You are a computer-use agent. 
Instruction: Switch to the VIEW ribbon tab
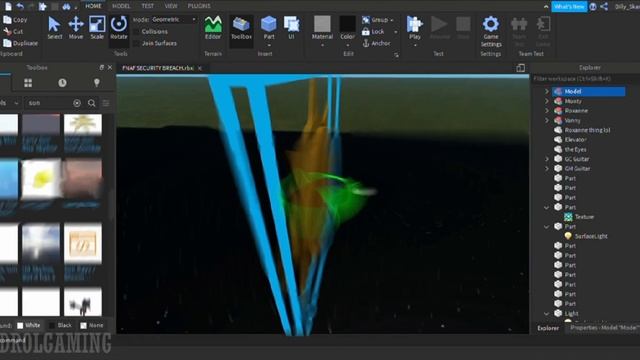coord(171,6)
